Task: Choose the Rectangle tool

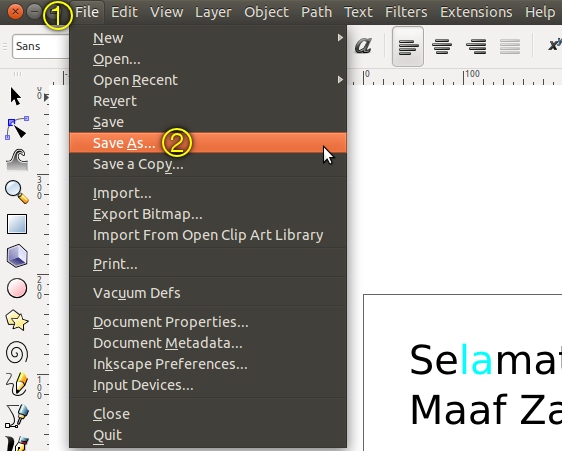Action: click(17, 224)
